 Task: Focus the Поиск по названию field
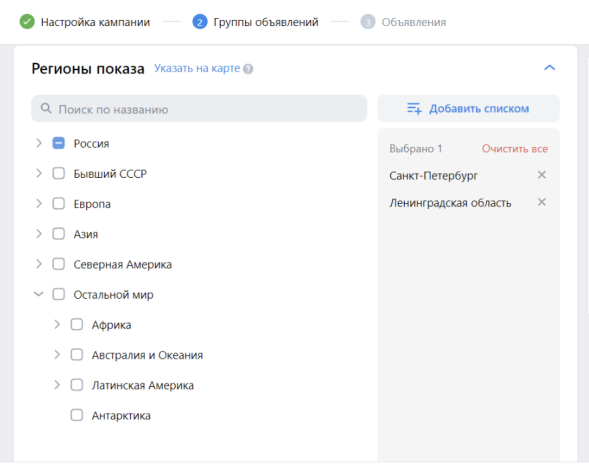point(199,109)
